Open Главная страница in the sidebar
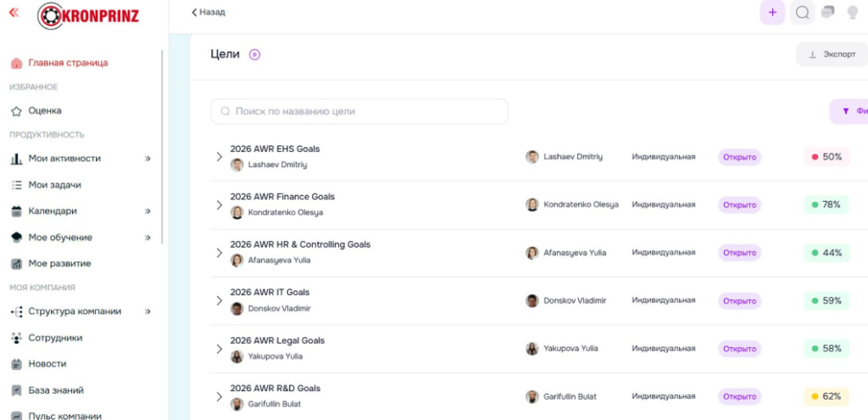 click(x=68, y=63)
